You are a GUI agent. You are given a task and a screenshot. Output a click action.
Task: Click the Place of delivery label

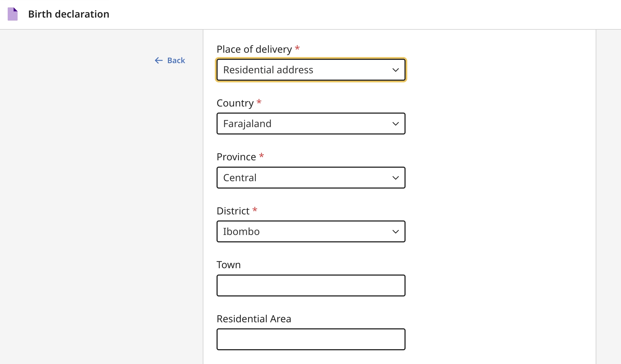click(254, 49)
